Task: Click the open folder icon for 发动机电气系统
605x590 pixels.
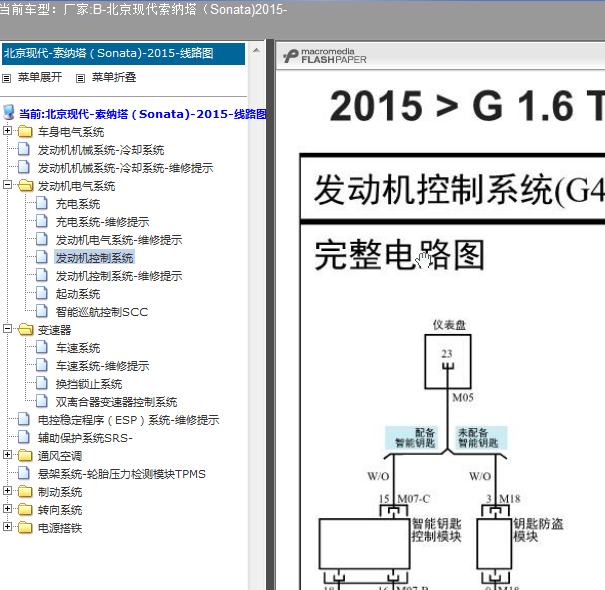Action: [x=25, y=186]
